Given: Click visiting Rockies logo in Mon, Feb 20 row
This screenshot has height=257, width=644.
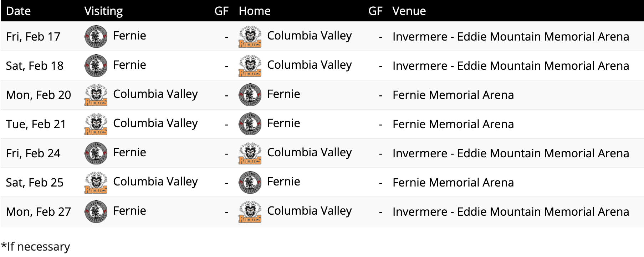Looking at the screenshot, I should 96,95.
